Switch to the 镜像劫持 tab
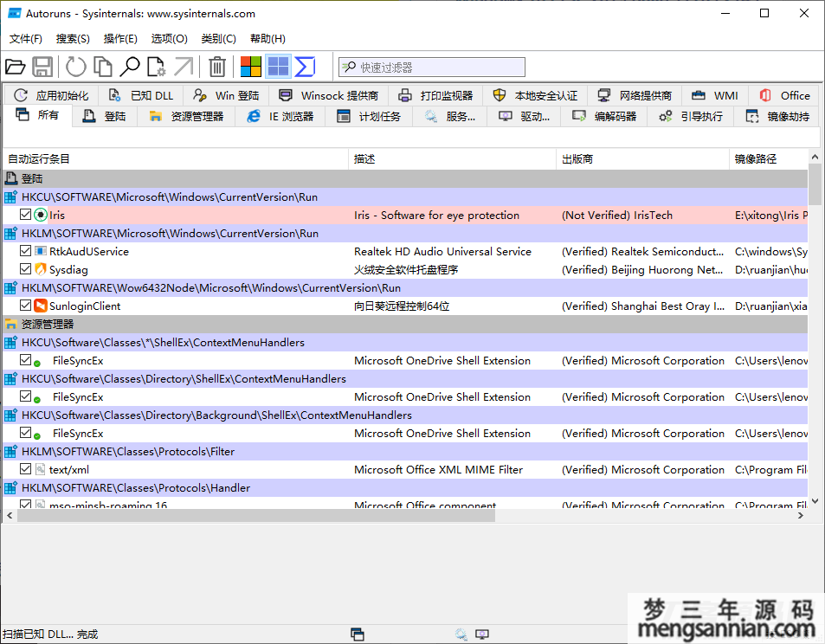 777,116
